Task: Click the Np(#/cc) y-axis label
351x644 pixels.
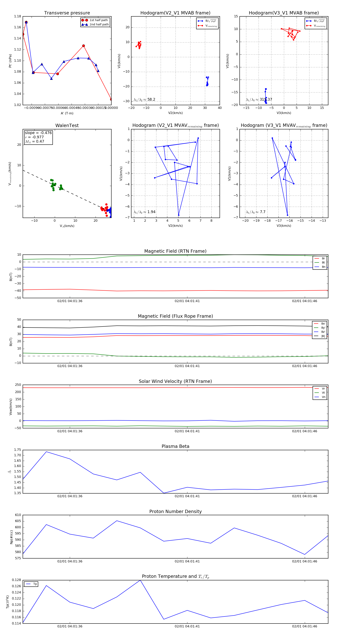Action: point(11,537)
